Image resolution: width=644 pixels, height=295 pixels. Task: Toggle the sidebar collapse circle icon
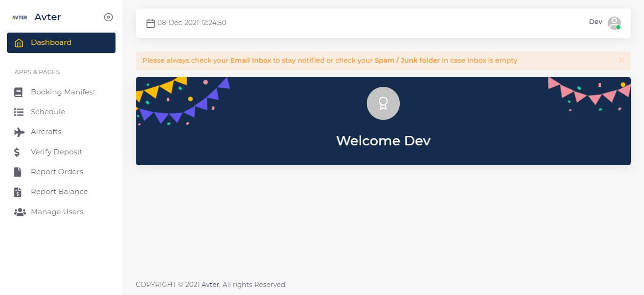pyautogui.click(x=108, y=17)
